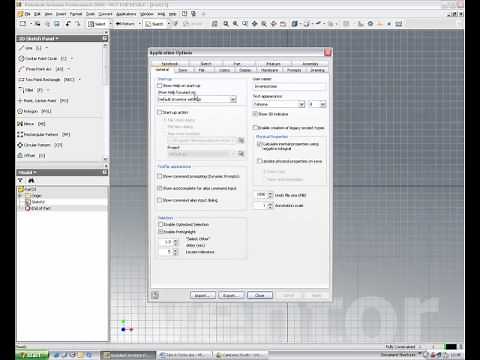Open the Return dropdown arrow in toolbar
This screenshot has width=480, height=360.
point(140,24)
